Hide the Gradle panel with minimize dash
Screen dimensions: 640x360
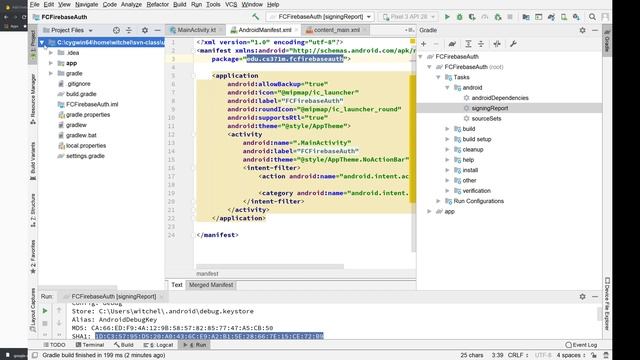pos(595,30)
